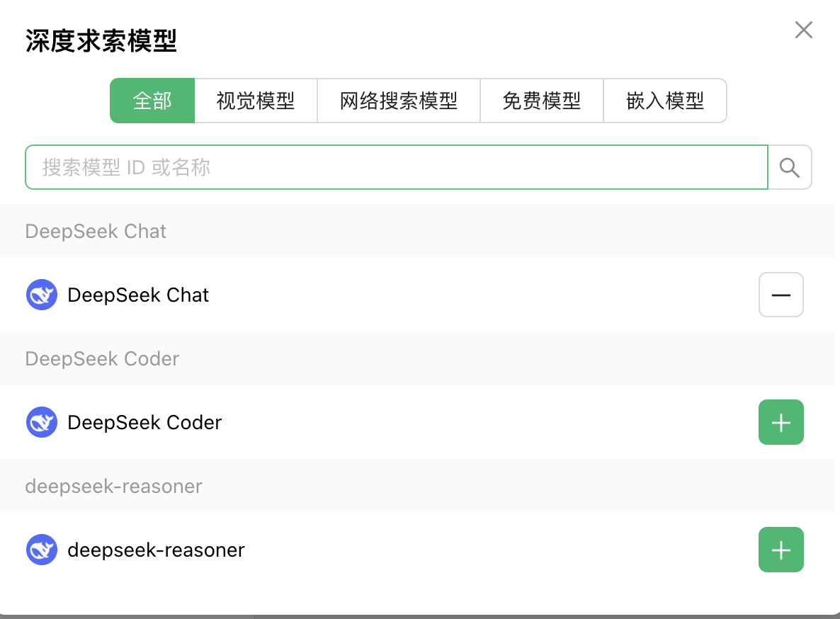Select the DeepSeek Chat model name
The image size is (840, 619).
coord(138,295)
